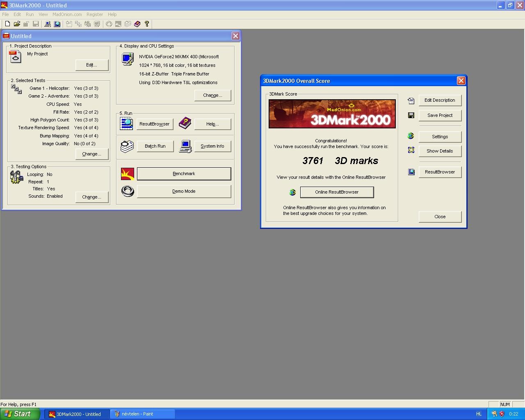This screenshot has height=420, width=525.
Task: Click the Batch Run button
Action: coord(155,146)
